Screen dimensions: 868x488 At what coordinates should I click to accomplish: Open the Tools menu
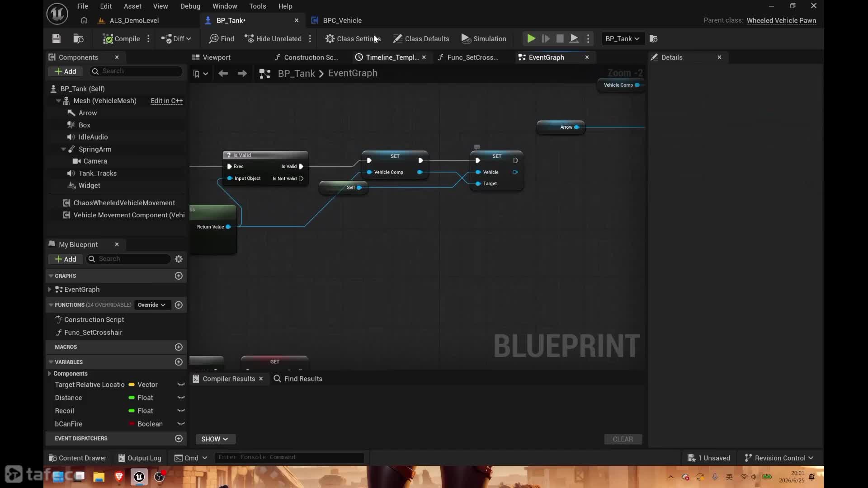[258, 6]
